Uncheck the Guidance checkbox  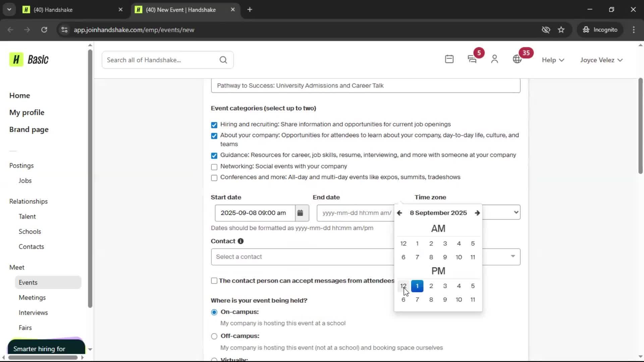(214, 156)
